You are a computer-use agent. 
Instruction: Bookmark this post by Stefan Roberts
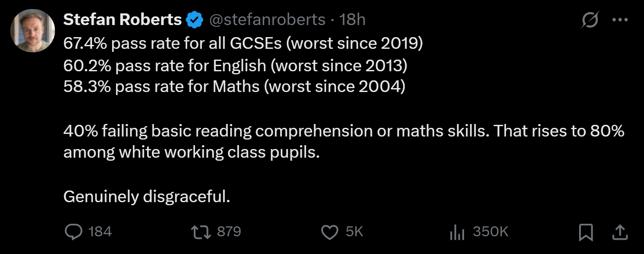[x=586, y=232]
